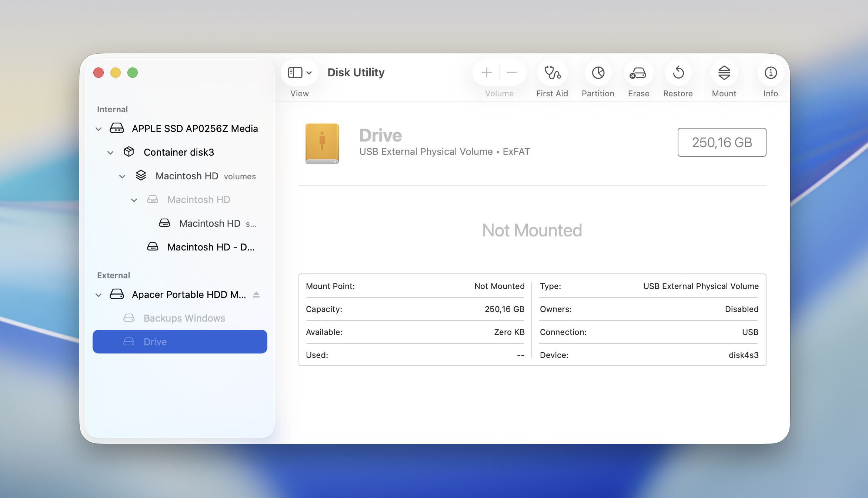Click Connection value USB
Viewport: 868px width, 498px height.
[x=750, y=332]
